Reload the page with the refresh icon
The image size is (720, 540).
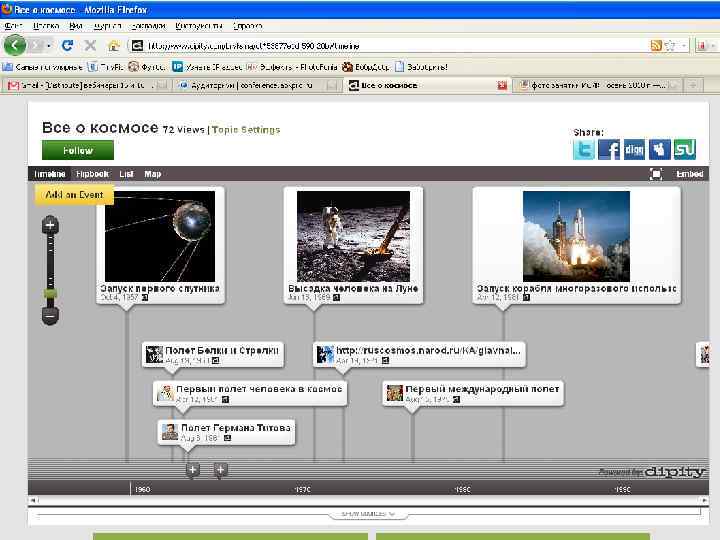(68, 45)
